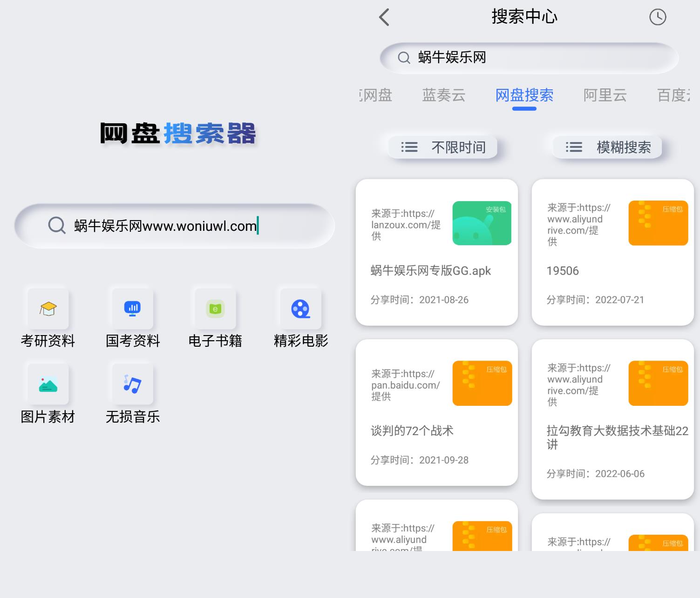Image resolution: width=700 pixels, height=598 pixels.
Task: Click the lanzoux.com source text
Action: coord(406,225)
